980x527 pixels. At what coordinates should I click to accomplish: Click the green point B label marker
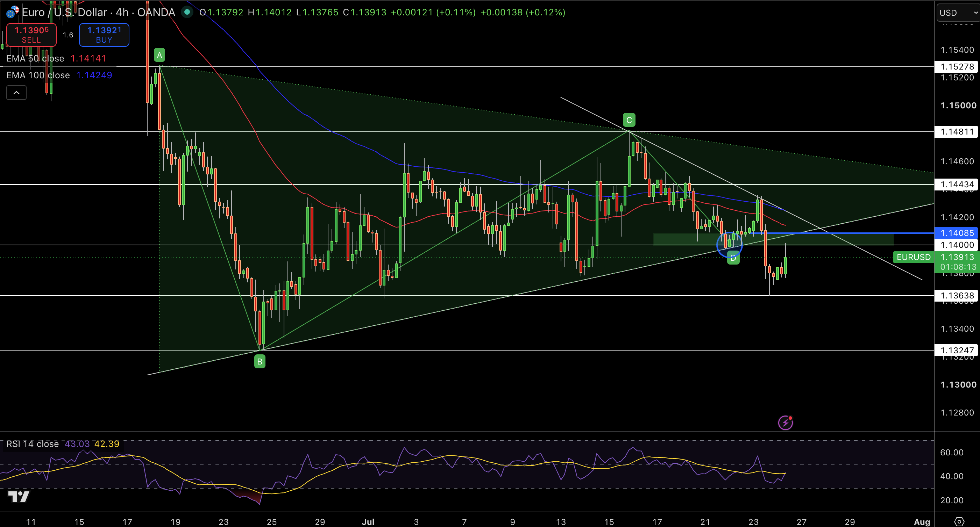click(260, 361)
